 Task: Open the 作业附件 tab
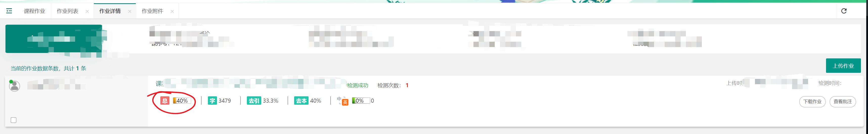(x=152, y=11)
